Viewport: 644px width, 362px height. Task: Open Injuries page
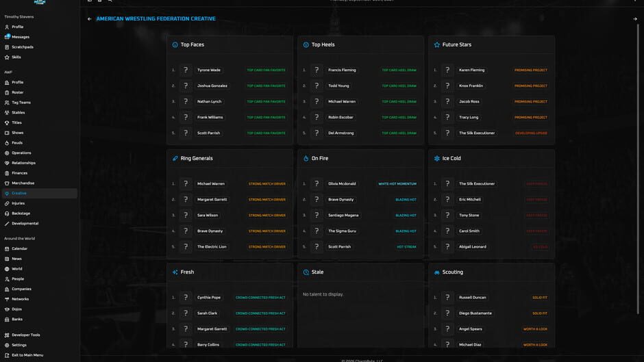click(18, 203)
